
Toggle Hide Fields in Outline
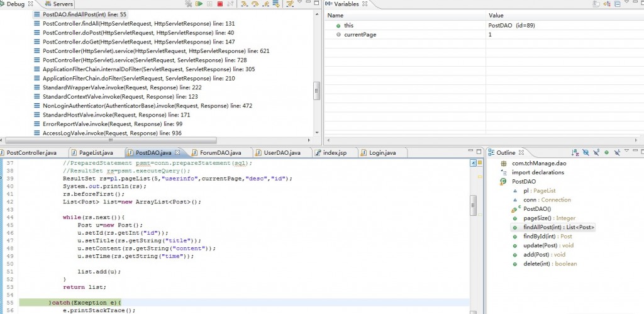pyautogui.click(x=586, y=152)
